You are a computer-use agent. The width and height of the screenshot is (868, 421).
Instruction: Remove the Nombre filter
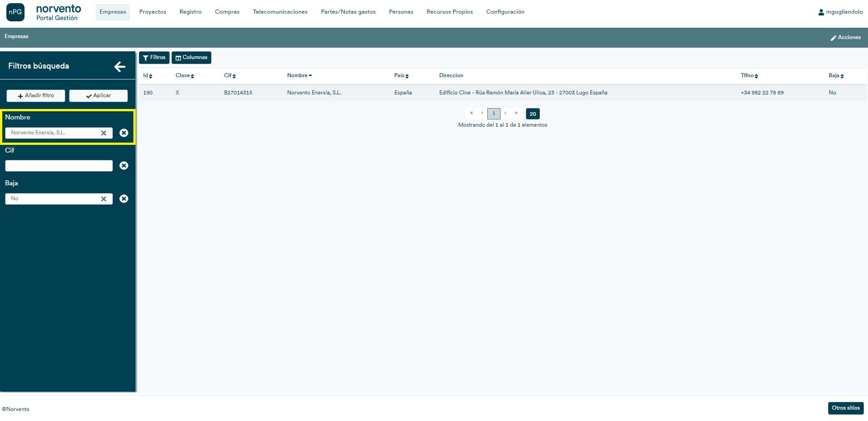124,133
